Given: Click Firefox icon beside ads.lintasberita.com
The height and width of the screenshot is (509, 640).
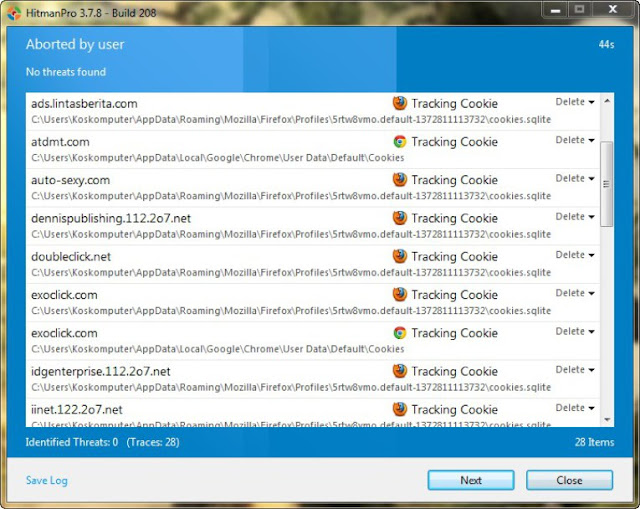Looking at the screenshot, I should click(400, 103).
